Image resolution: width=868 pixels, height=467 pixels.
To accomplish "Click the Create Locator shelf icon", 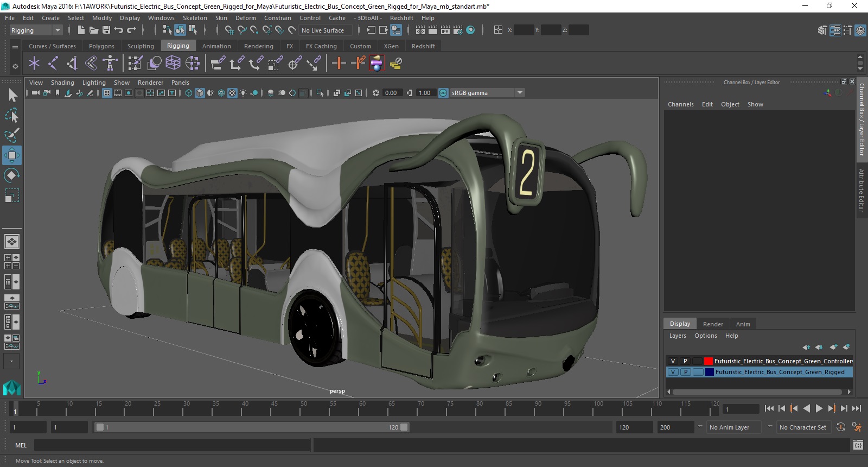I will coord(34,64).
